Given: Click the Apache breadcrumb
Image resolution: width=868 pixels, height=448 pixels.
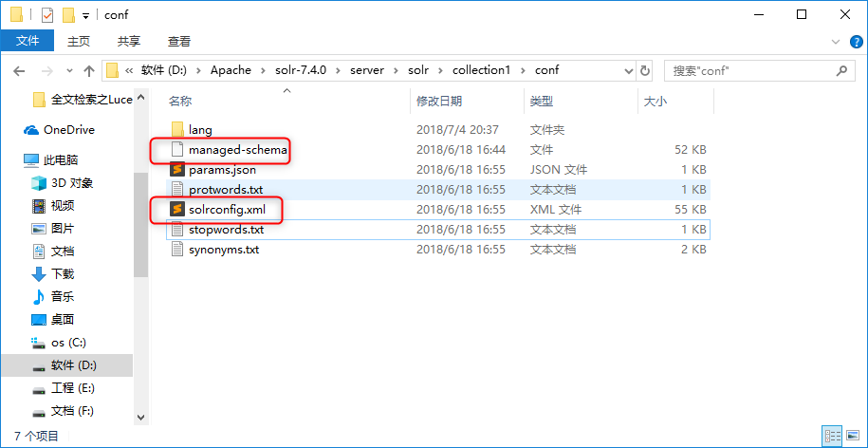Looking at the screenshot, I should 231,70.
